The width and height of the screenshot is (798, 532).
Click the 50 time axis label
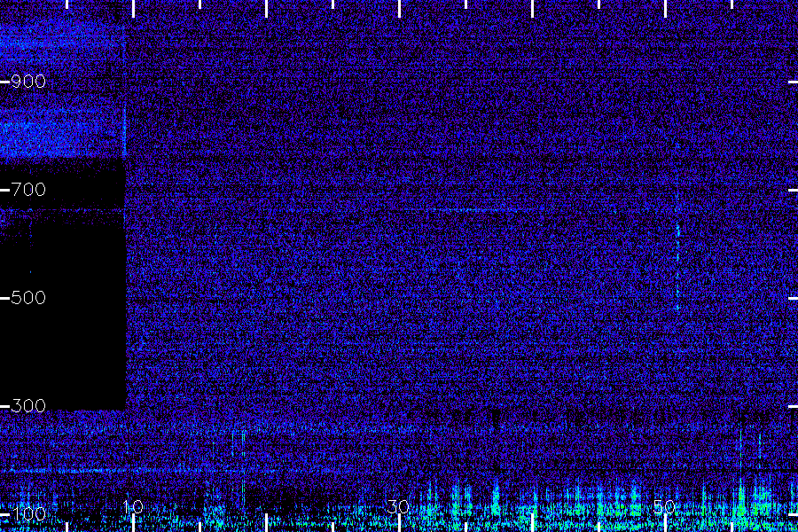(665, 507)
